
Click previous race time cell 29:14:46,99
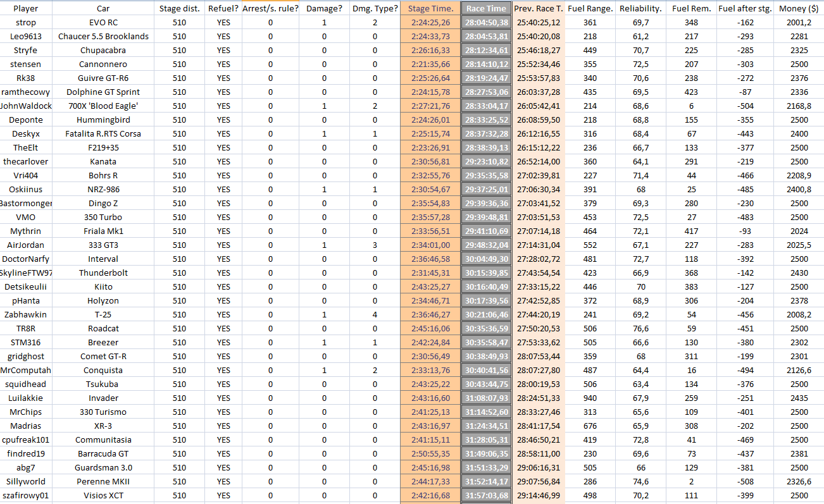tap(539, 495)
